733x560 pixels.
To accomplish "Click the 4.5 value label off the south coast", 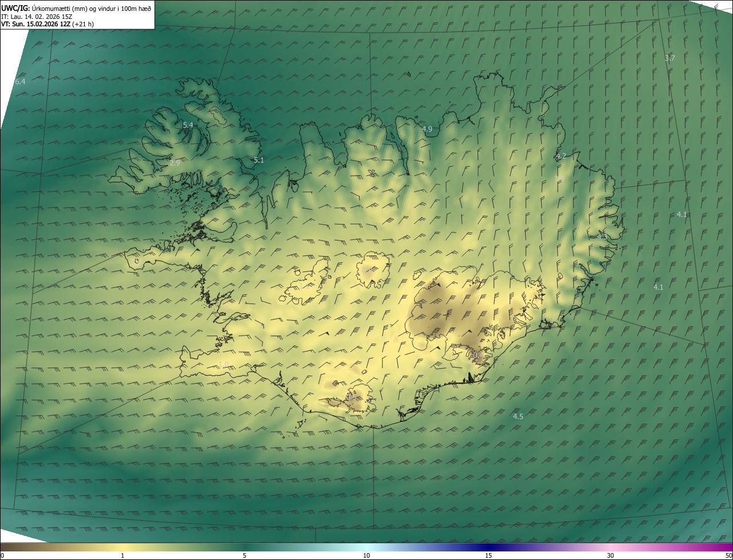I will click(x=518, y=417).
